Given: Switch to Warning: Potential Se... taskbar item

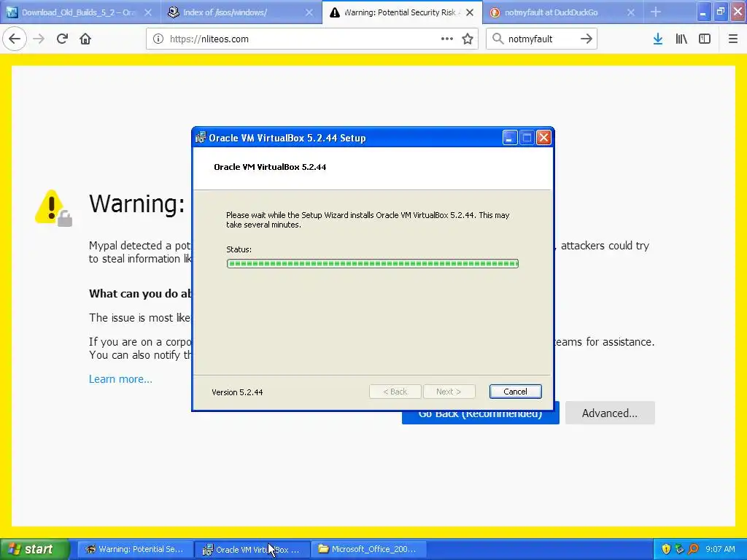Looking at the screenshot, I should [135, 550].
